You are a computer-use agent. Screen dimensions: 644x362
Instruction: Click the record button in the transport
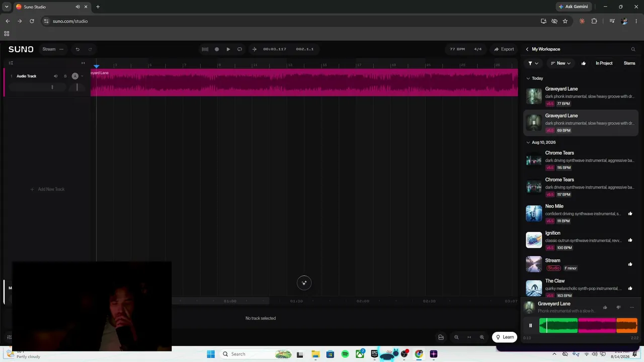(x=217, y=49)
